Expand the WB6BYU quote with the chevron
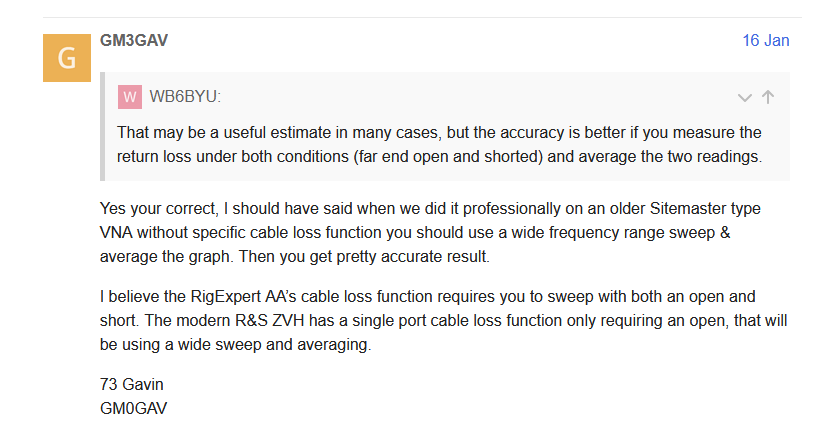Screen dimensions: 828x431 [744, 97]
